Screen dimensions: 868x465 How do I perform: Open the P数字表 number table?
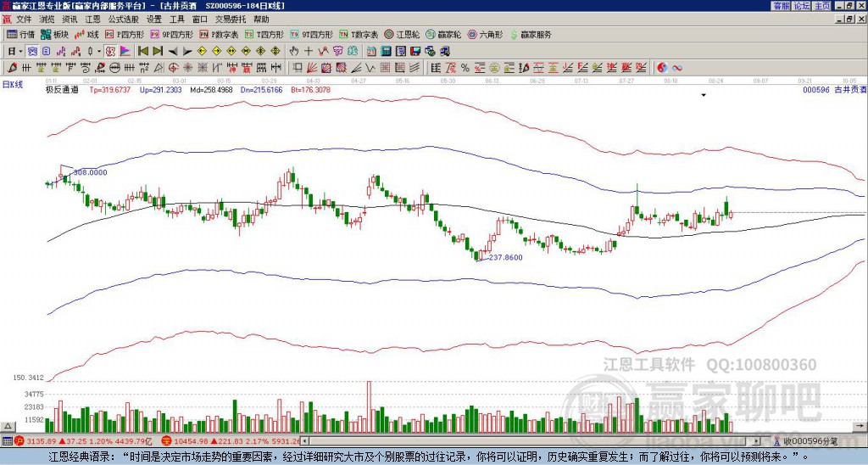[x=219, y=34]
